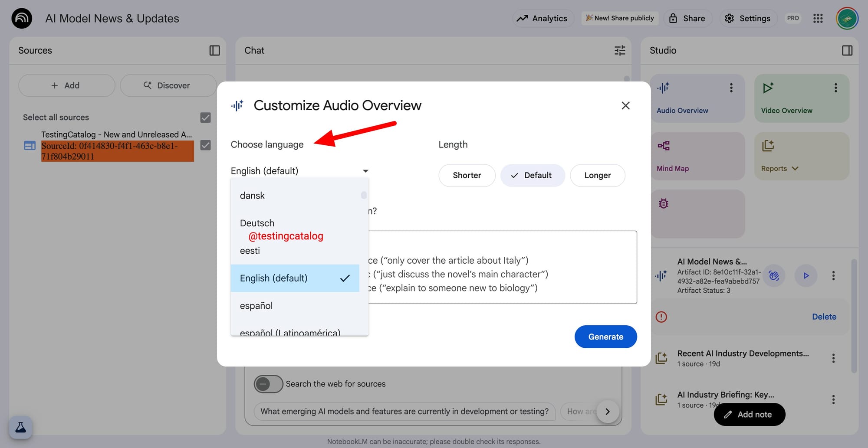
Task: Click the Mind Map tile
Action: [x=697, y=156]
